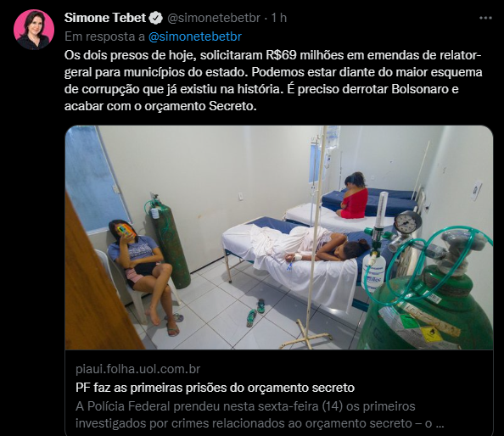Screen dimensions: 504x436
Task: Click 'acabar com o orçamento Secreto' line
Action: (160, 106)
